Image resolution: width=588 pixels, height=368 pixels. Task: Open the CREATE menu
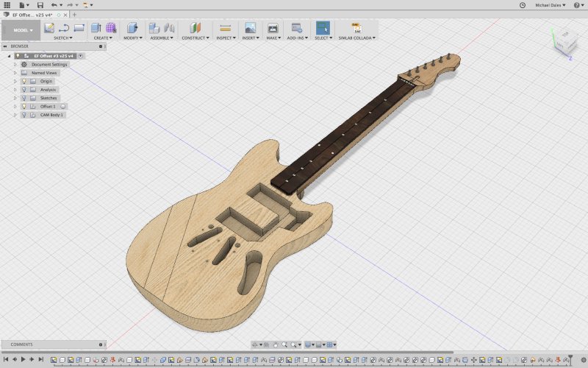(103, 38)
